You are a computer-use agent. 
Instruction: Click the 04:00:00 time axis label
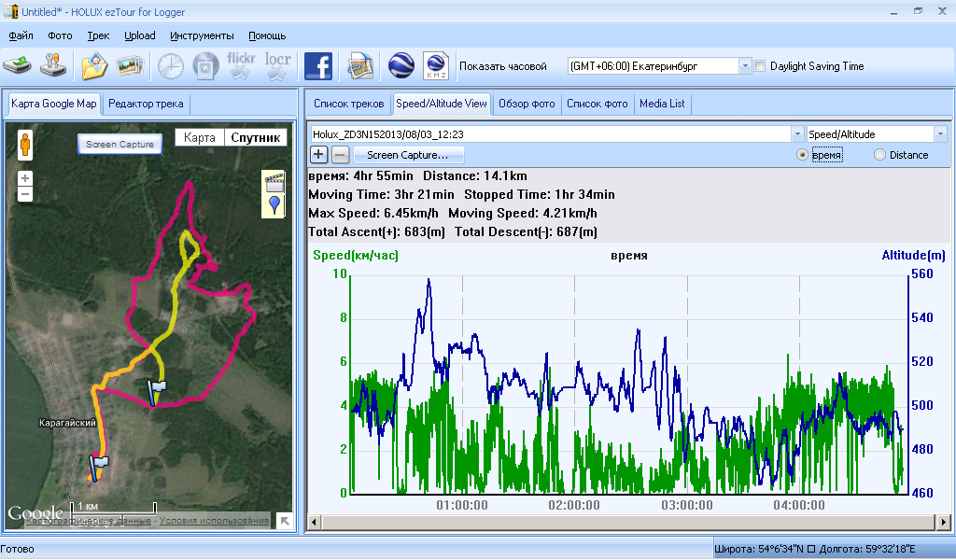coord(799,505)
